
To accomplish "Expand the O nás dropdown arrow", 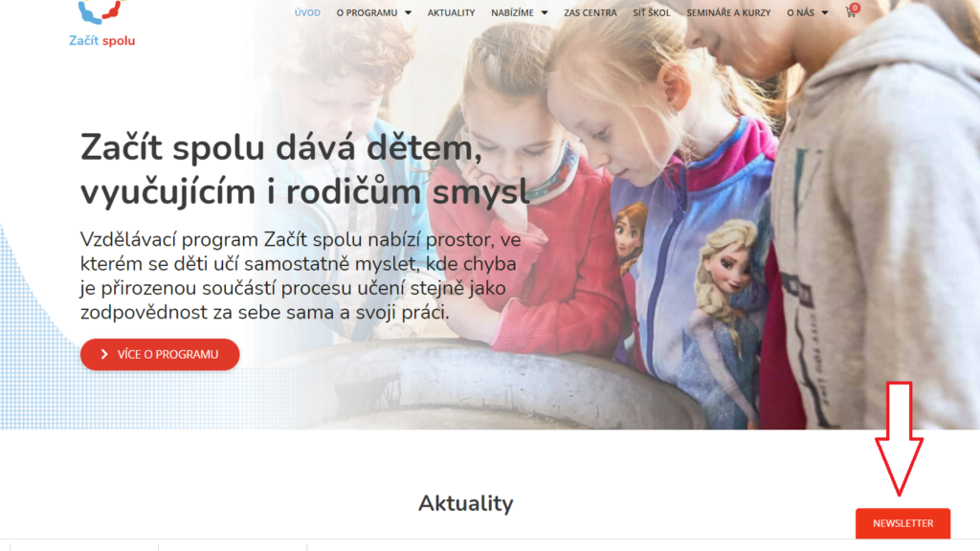I will click(824, 12).
